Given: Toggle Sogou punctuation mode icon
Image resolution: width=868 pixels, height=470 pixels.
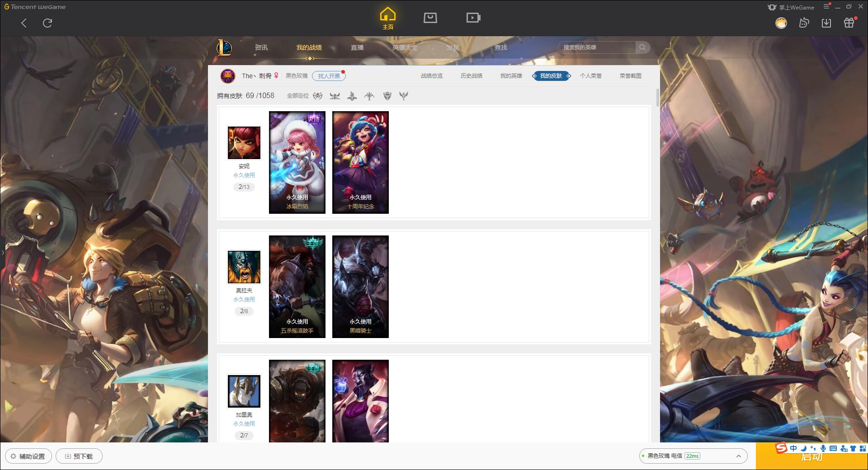Looking at the screenshot, I should [813, 448].
